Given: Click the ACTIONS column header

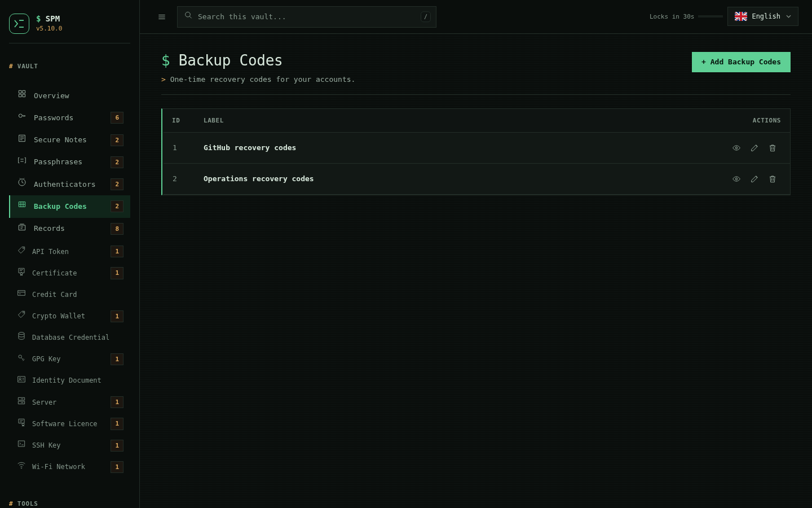Looking at the screenshot, I should click(766, 120).
